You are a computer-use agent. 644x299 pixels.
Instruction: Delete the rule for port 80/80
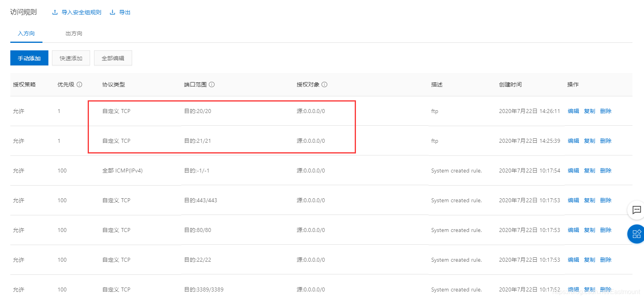[x=606, y=230]
